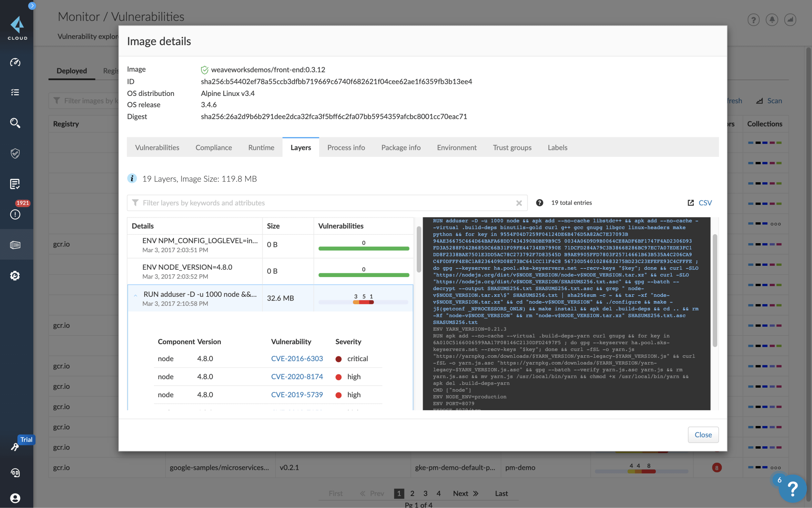This screenshot has height=508, width=812.
Task: Select the checklist icon in the sidebar
Action: click(x=15, y=92)
